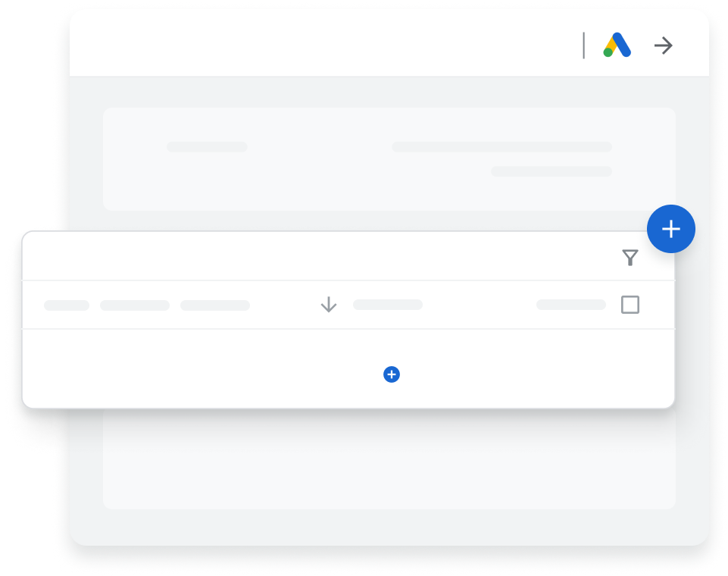This screenshot has width=728, height=576.
Task: Tick the empty checkbox in the row
Action: pos(630,305)
